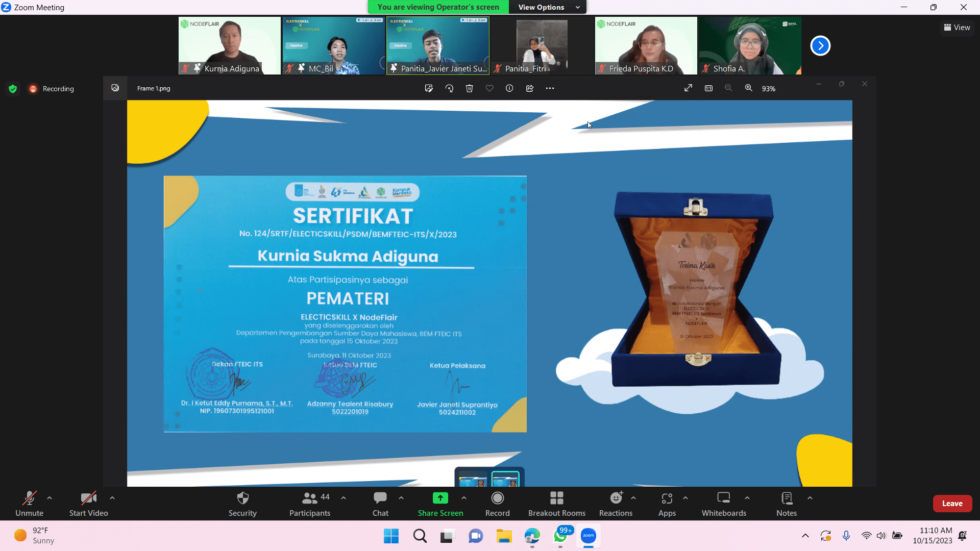Click the green Share Screen icon
Viewport: 980px width, 551px height.
point(440,498)
